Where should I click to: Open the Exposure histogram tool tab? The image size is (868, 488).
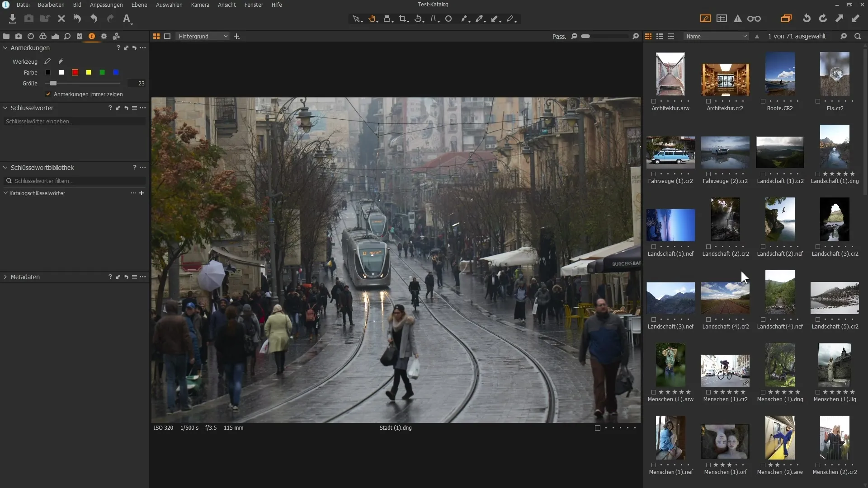(55, 36)
